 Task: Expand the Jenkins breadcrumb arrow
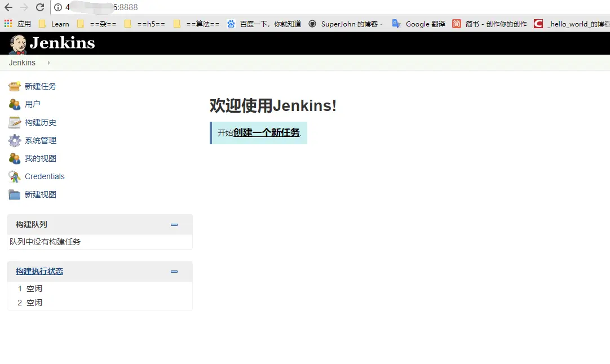click(x=48, y=63)
